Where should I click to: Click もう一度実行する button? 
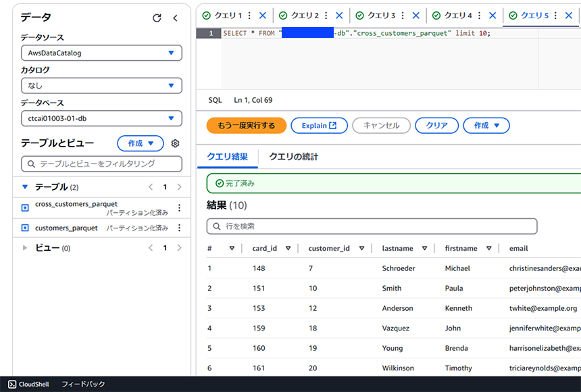click(x=247, y=125)
